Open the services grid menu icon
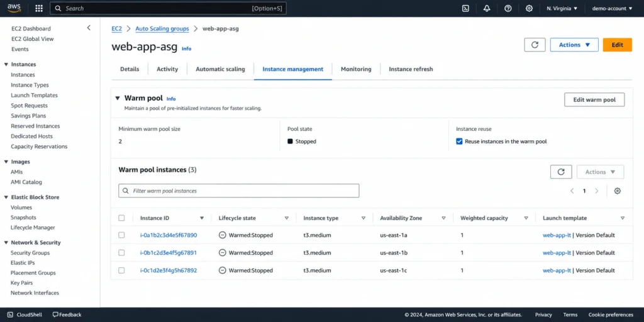 [39, 8]
